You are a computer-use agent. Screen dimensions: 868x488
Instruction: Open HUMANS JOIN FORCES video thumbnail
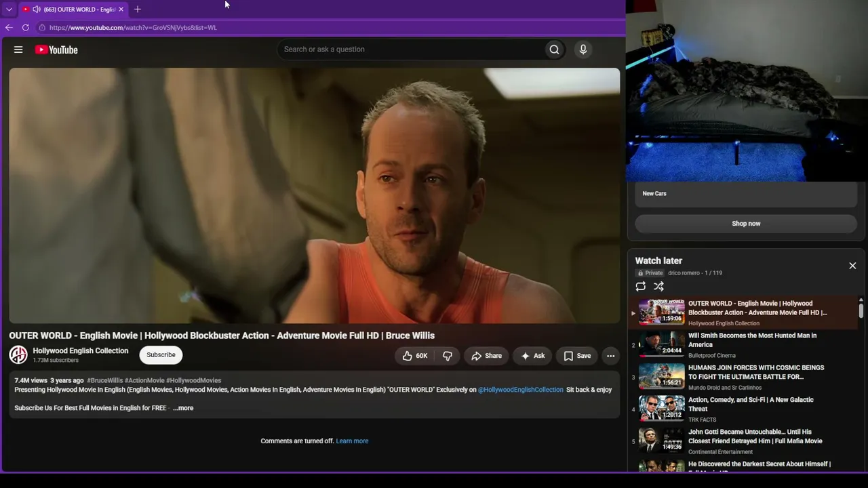[662, 376]
